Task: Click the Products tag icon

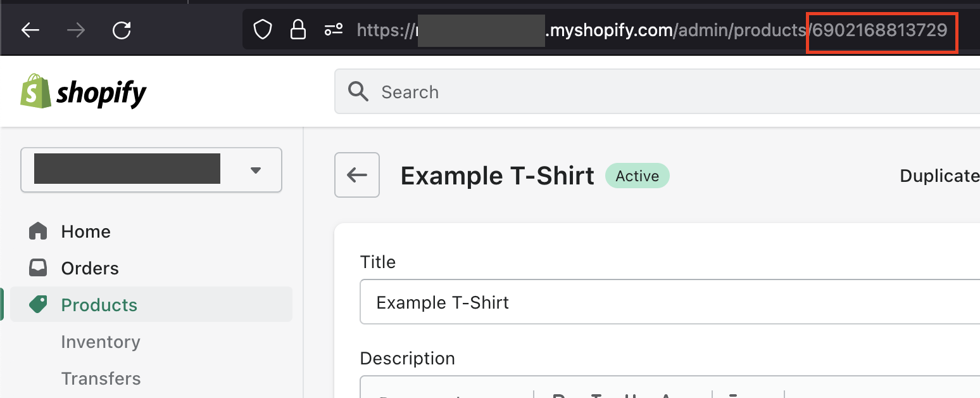Action: pyautogui.click(x=37, y=304)
